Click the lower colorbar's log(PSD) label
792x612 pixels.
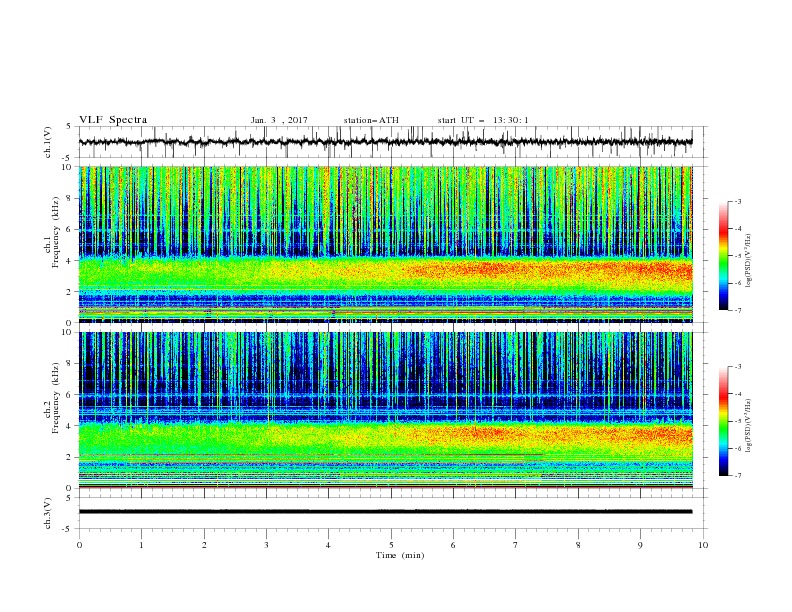point(749,425)
